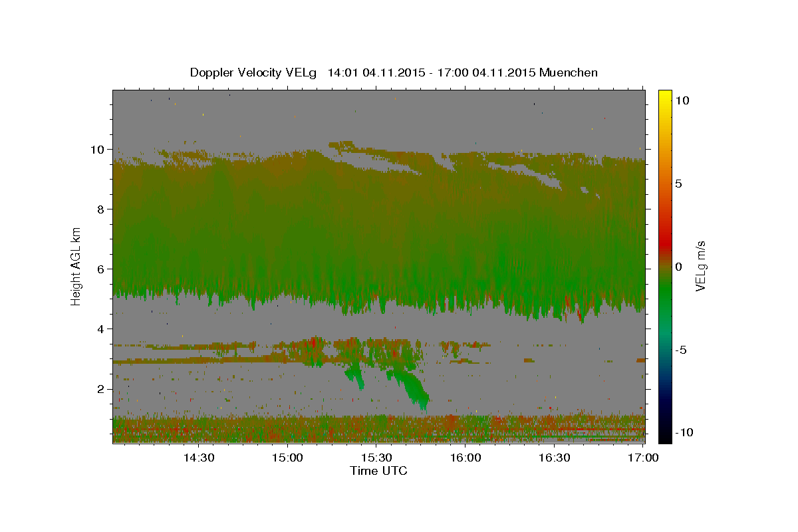Click the plot title 'Doppler Velocity VELg'

tap(253, 72)
